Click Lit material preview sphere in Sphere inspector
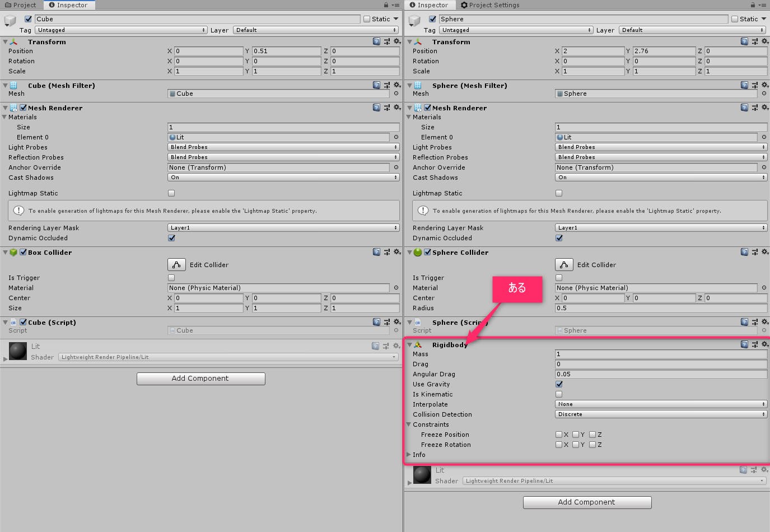 422,475
